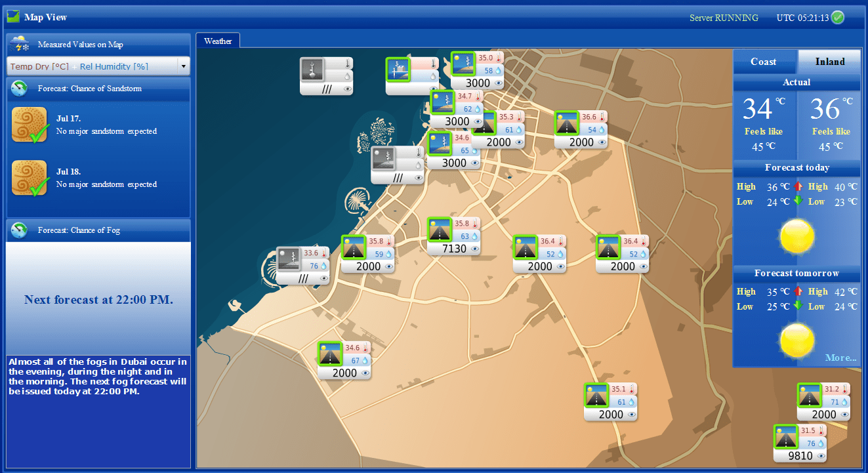
Task: Click the 36.6 temperature reading on the map
Action: pyautogui.click(x=589, y=117)
